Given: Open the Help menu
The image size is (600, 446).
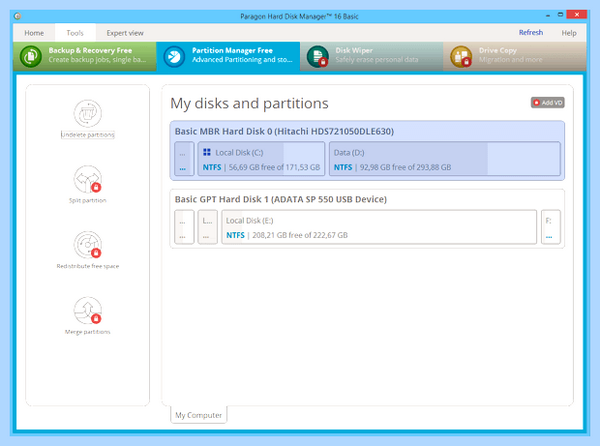Looking at the screenshot, I should tap(569, 33).
